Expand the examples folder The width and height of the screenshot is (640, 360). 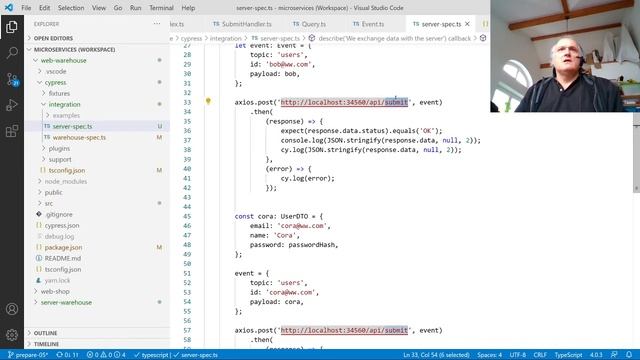[x=97, y=116]
